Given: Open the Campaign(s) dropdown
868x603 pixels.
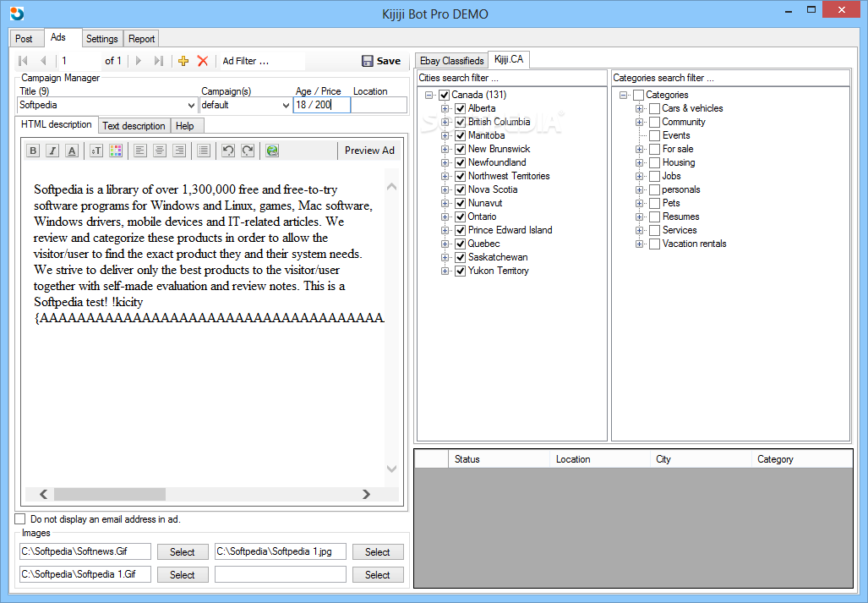Looking at the screenshot, I should pyautogui.click(x=286, y=105).
